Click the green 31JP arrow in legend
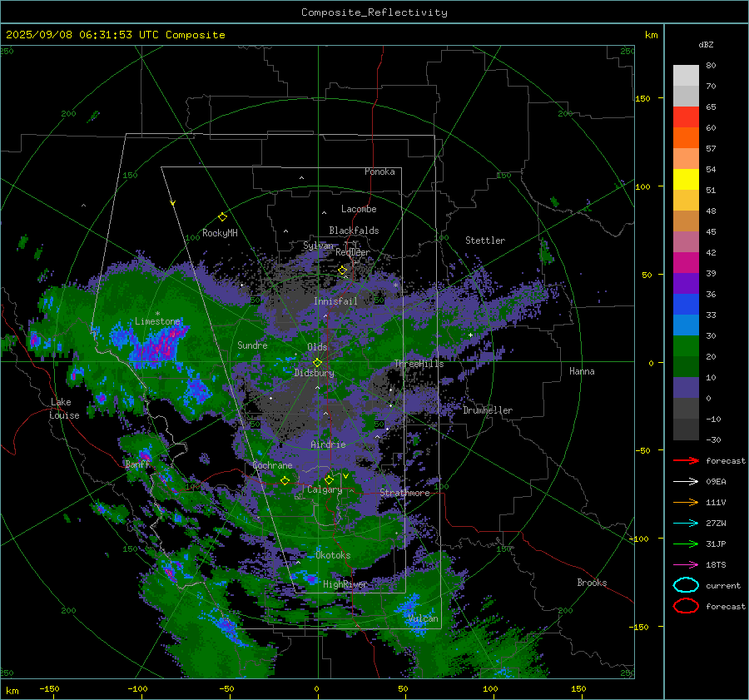 (686, 544)
